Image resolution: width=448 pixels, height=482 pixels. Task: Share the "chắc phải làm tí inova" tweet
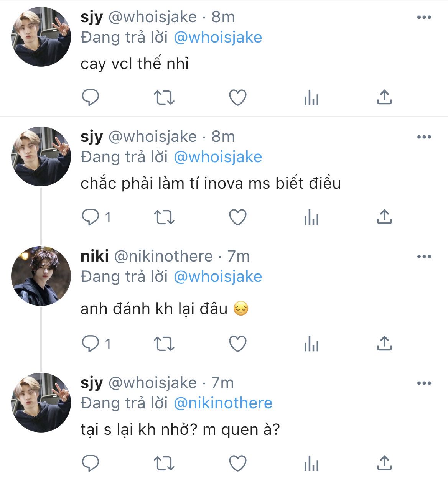coord(384,217)
